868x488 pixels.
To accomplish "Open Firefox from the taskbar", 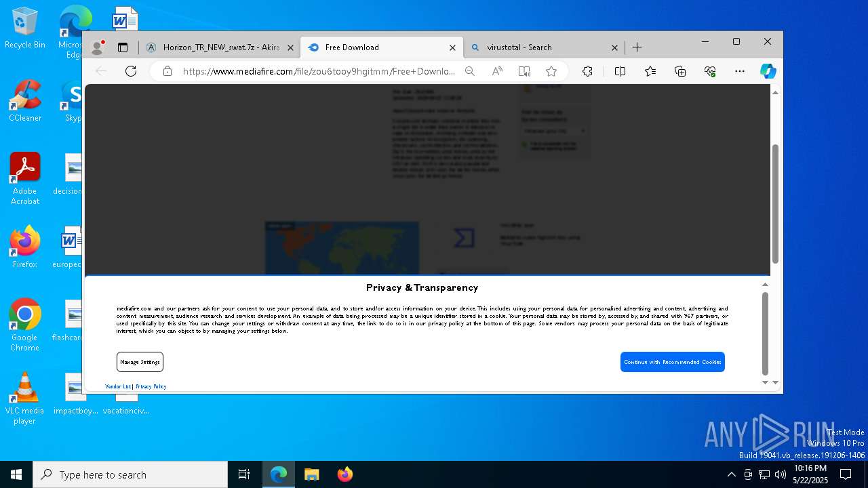I will pyautogui.click(x=344, y=474).
